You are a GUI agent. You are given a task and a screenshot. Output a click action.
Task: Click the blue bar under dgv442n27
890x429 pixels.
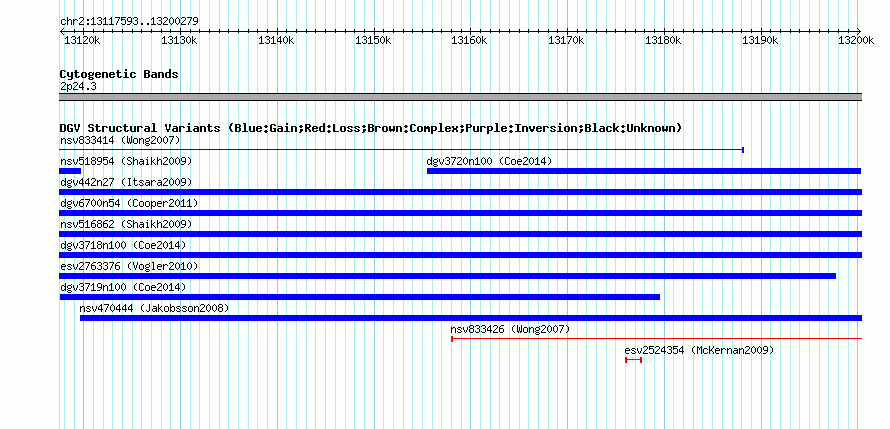click(461, 192)
